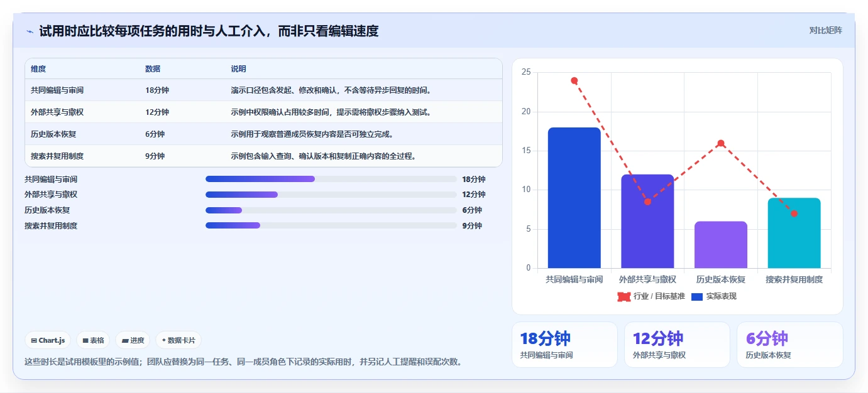The width and height of the screenshot is (868, 393).
Task: Click the 搜索并复用制度 progress bar
Action: 331,225
